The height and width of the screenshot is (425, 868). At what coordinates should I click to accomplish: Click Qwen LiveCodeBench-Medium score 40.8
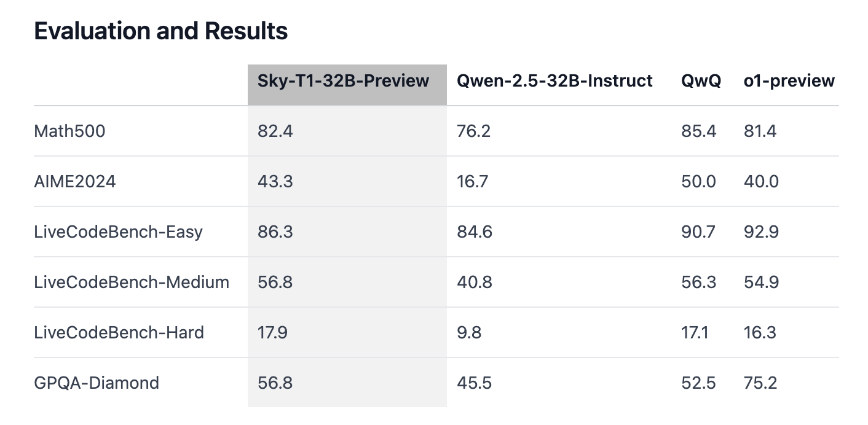coord(475,283)
